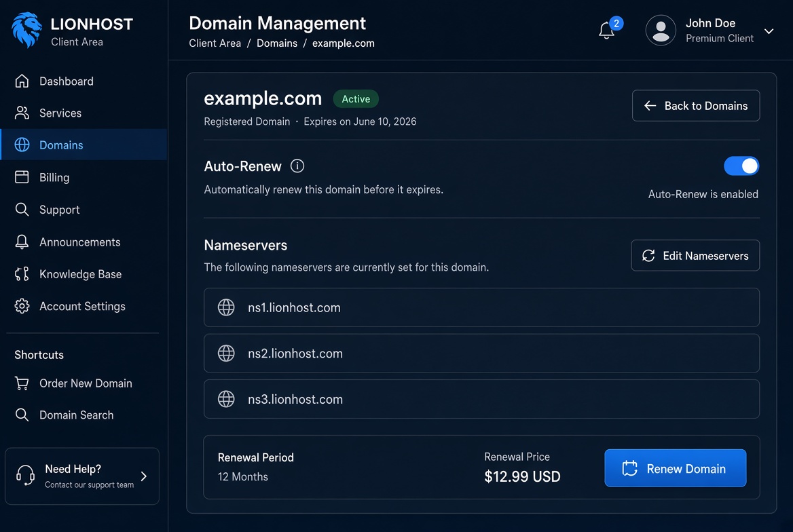Click the globe icon beside ns1.lionhost.com

tap(226, 307)
